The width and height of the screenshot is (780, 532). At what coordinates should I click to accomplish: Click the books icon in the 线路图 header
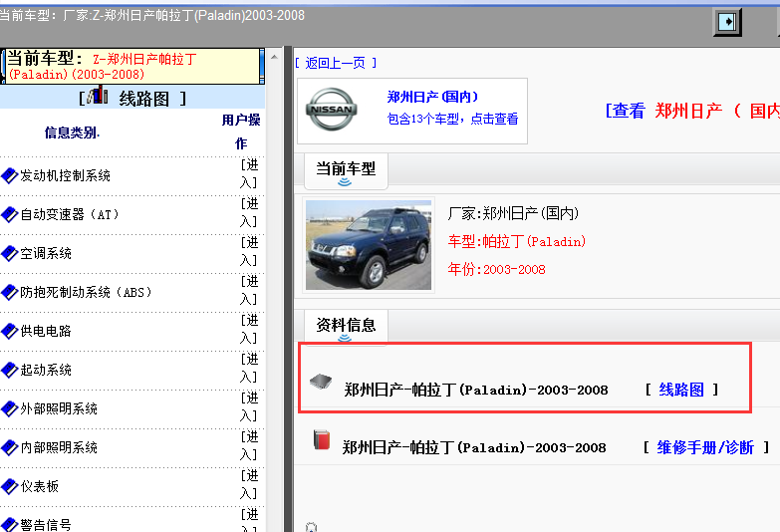coord(98,95)
